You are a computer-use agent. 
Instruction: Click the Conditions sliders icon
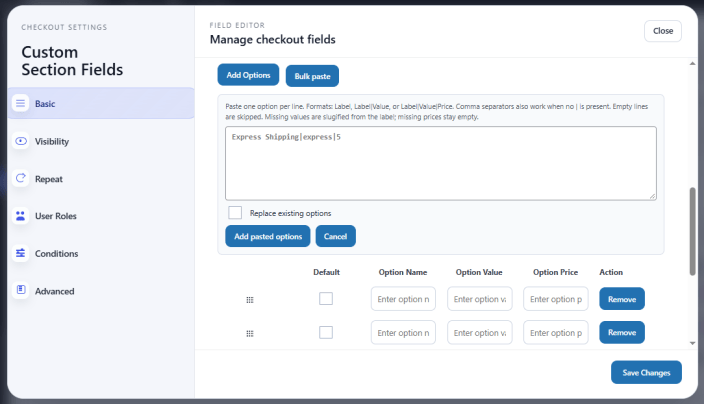21,253
